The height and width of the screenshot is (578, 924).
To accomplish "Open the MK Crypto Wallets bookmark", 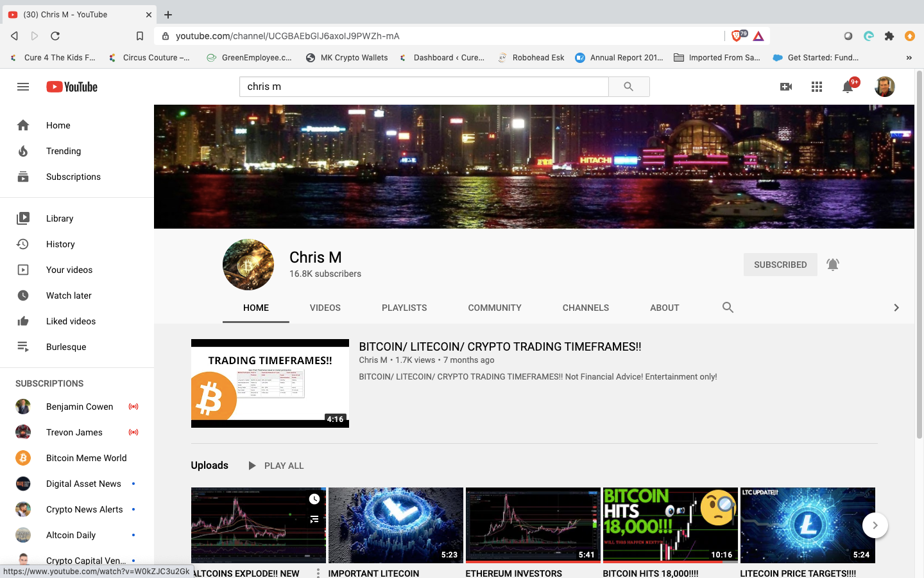I will pos(346,58).
